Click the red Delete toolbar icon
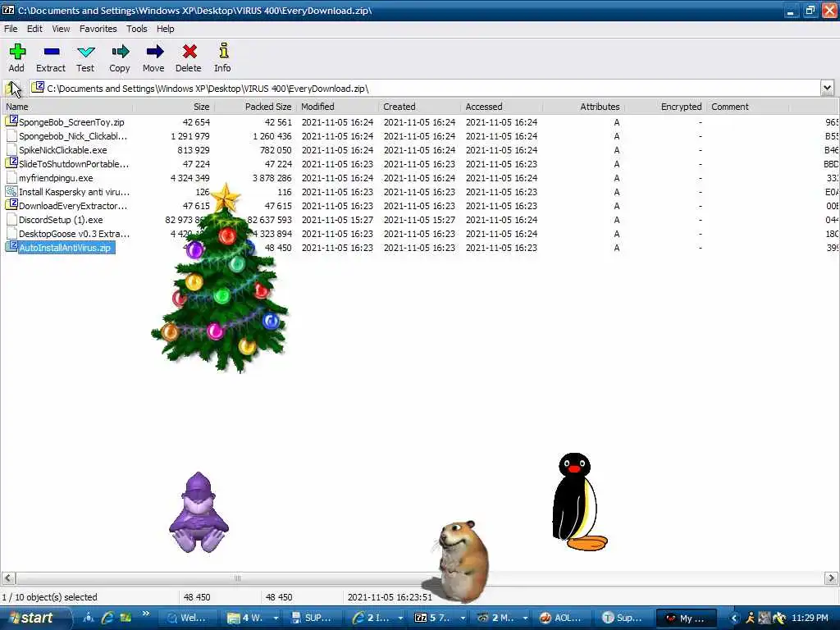Image resolution: width=840 pixels, height=630 pixels. [189, 52]
